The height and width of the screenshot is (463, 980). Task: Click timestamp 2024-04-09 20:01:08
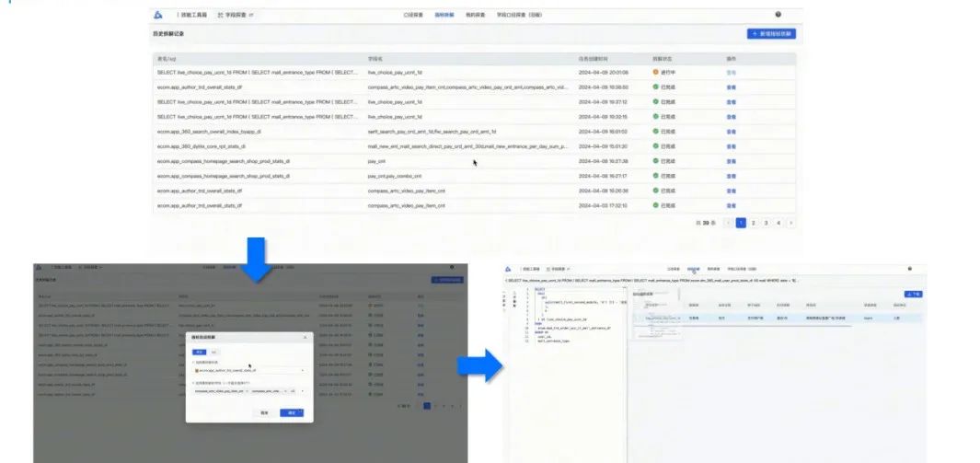click(x=603, y=73)
